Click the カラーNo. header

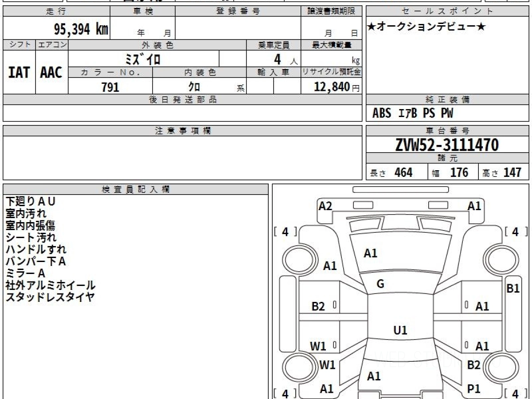(110, 73)
